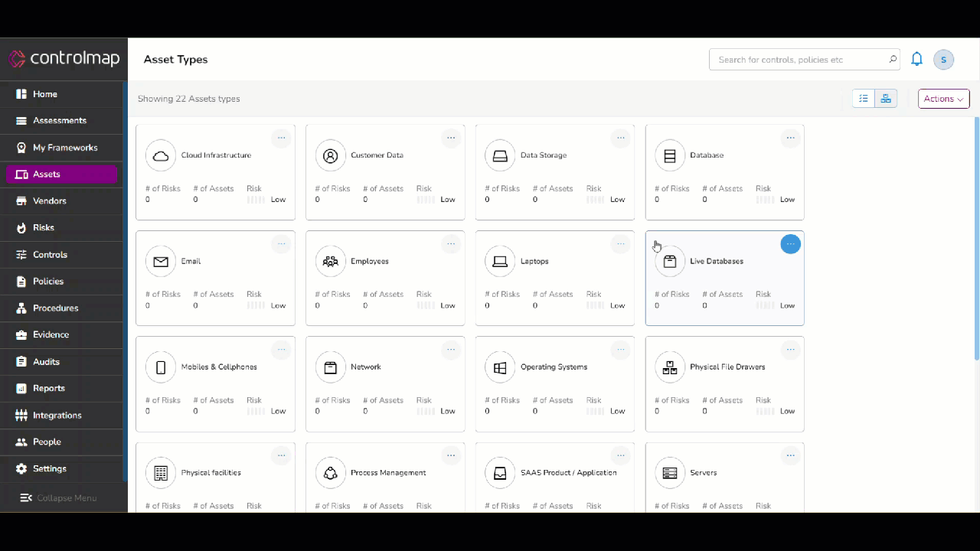The image size is (980, 551).
Task: Open Policies in sidebar
Action: [x=61, y=282]
